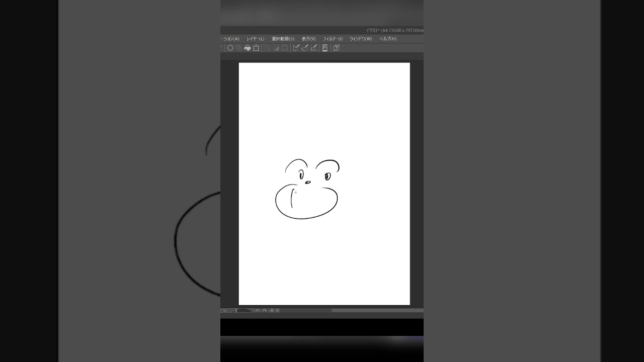Open the 選択範囲(S) menu
Viewport: 644px width, 362px height.
tap(283, 39)
